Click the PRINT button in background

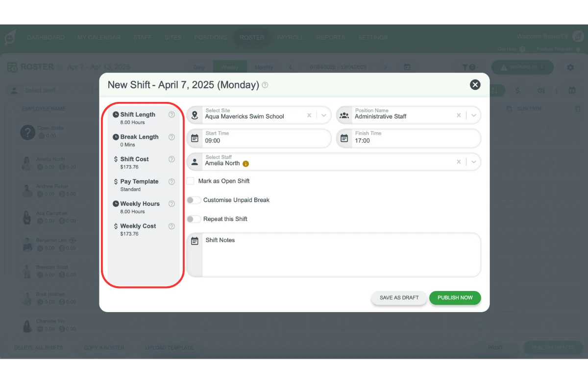[495, 348]
